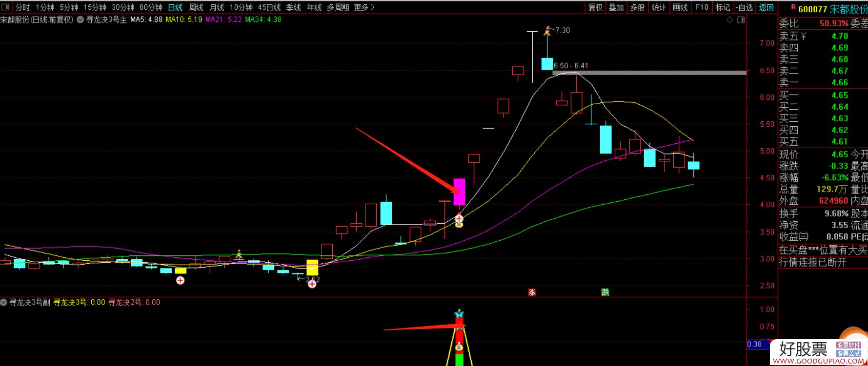Select the 1分钟 period tab
Screen dimensions: 868x366
click(x=45, y=7)
